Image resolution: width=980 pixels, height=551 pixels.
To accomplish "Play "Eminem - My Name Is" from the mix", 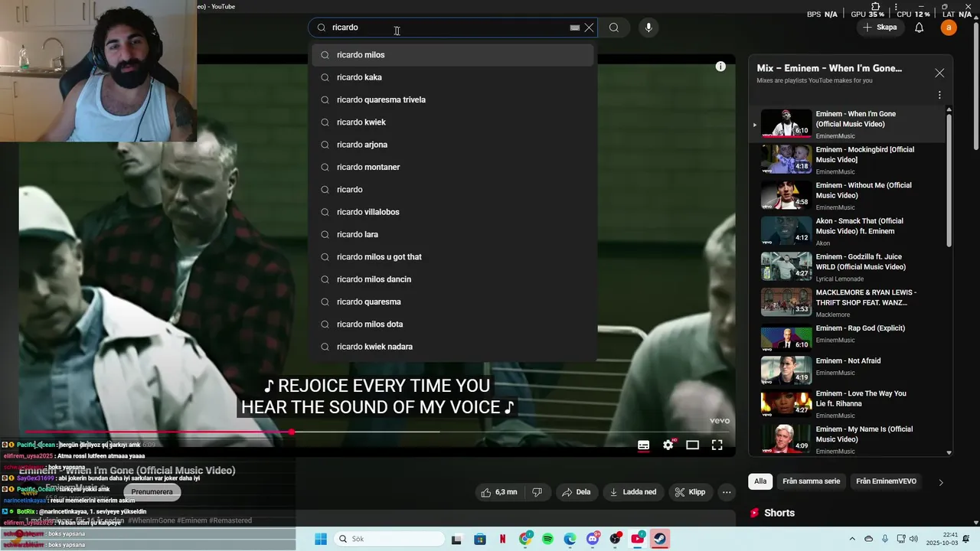I will coord(848,439).
